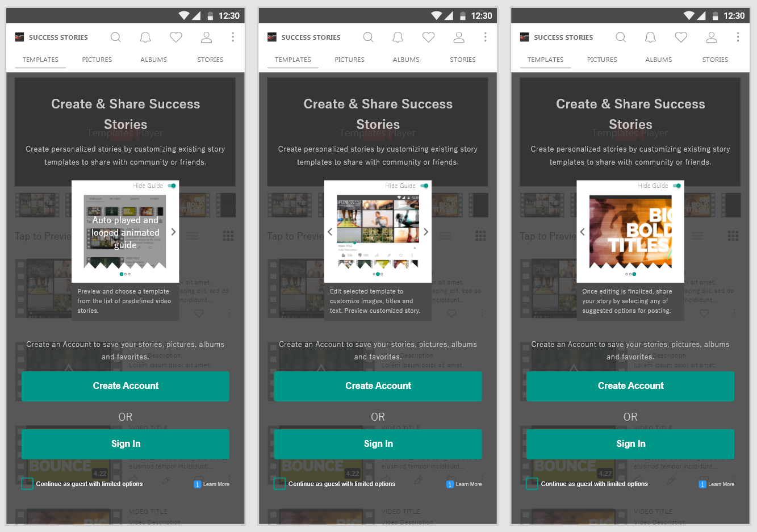The image size is (757, 532).
Task: Tap page dots under 'Auto played' guide image
Action: click(x=126, y=274)
